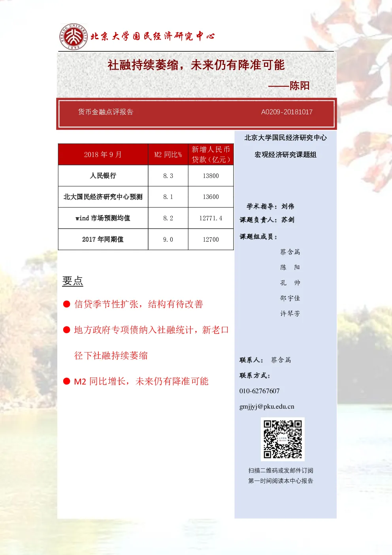Click the 联系方式 label
392x555 pixels.
tap(255, 375)
